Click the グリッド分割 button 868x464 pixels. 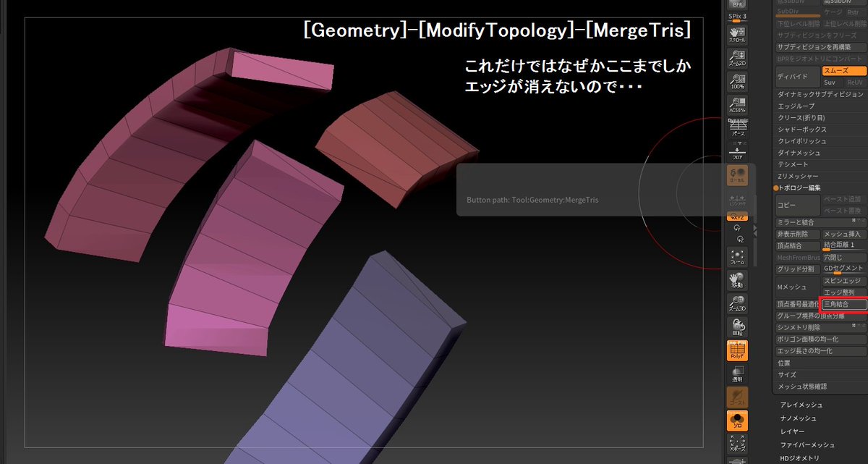pyautogui.click(x=798, y=269)
